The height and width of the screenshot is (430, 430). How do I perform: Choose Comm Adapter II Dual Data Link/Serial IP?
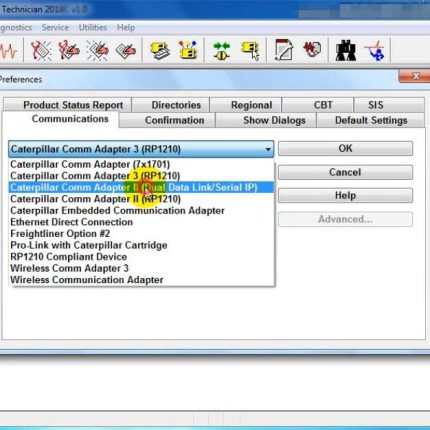141,187
